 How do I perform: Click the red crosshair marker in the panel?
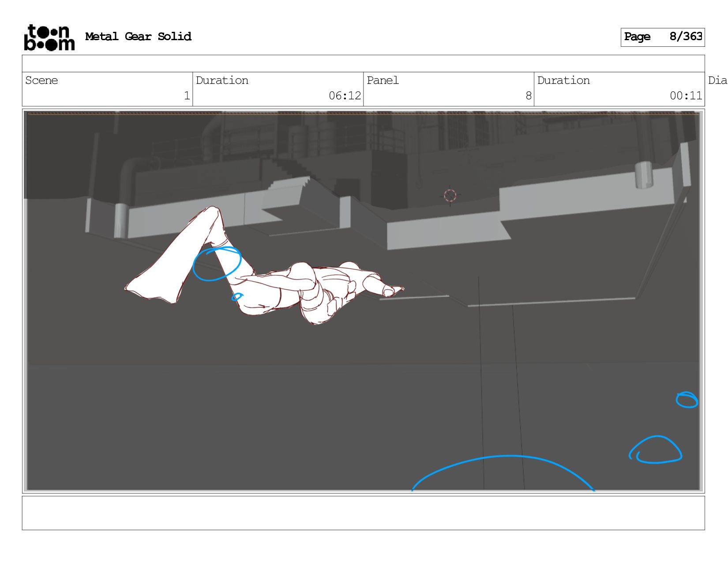(x=450, y=195)
